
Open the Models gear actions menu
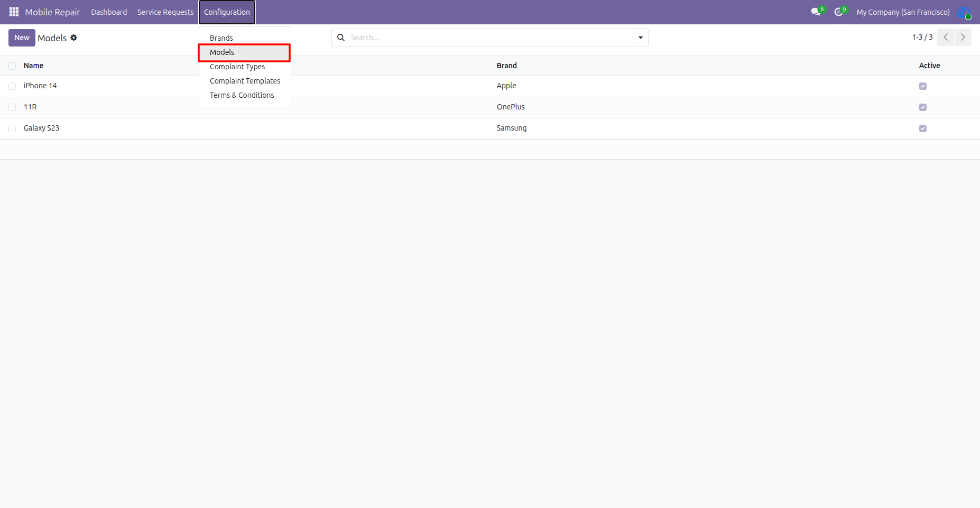click(x=74, y=38)
